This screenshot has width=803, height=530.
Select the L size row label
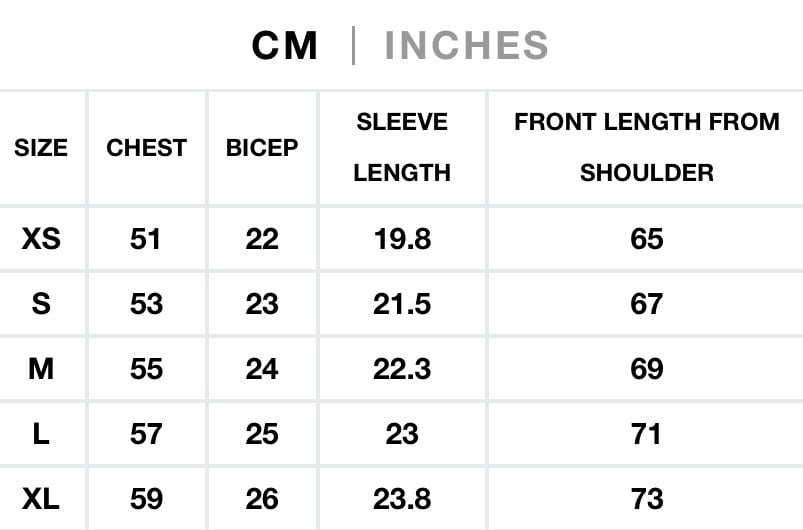(41, 434)
